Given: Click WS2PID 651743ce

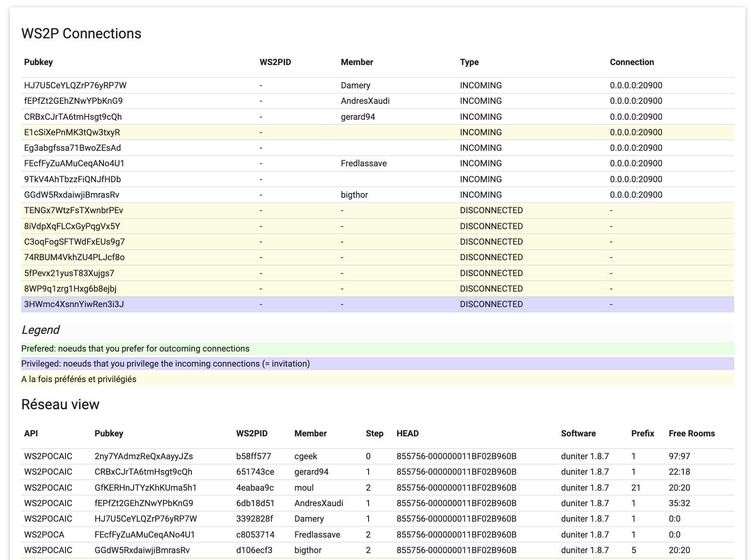Looking at the screenshot, I should click(x=255, y=472).
